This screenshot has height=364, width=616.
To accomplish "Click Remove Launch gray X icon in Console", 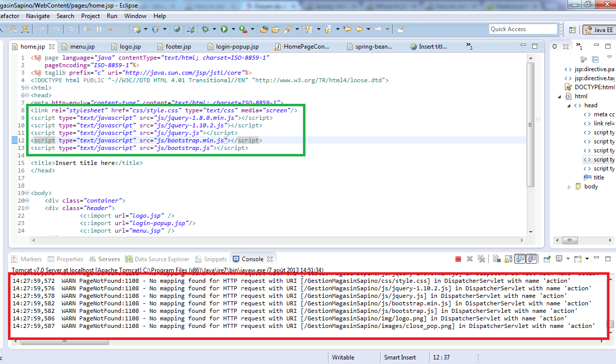I will pyautogui.click(x=470, y=259).
